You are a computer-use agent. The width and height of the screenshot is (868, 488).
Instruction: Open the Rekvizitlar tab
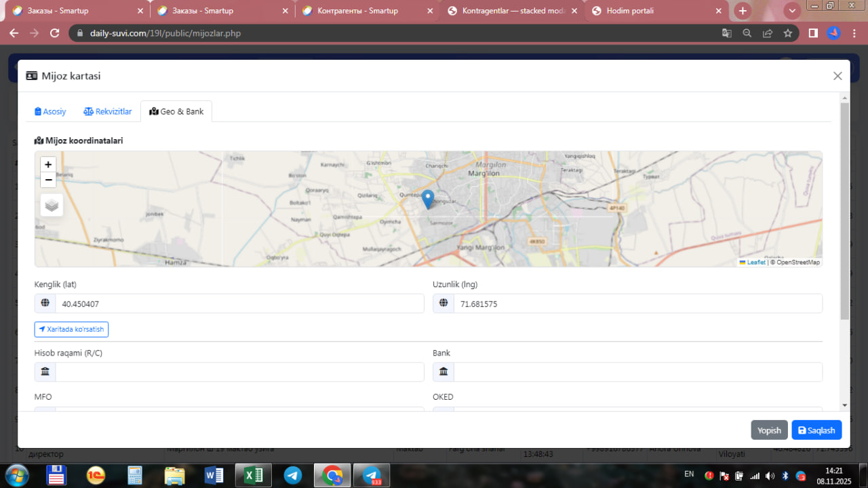(108, 111)
